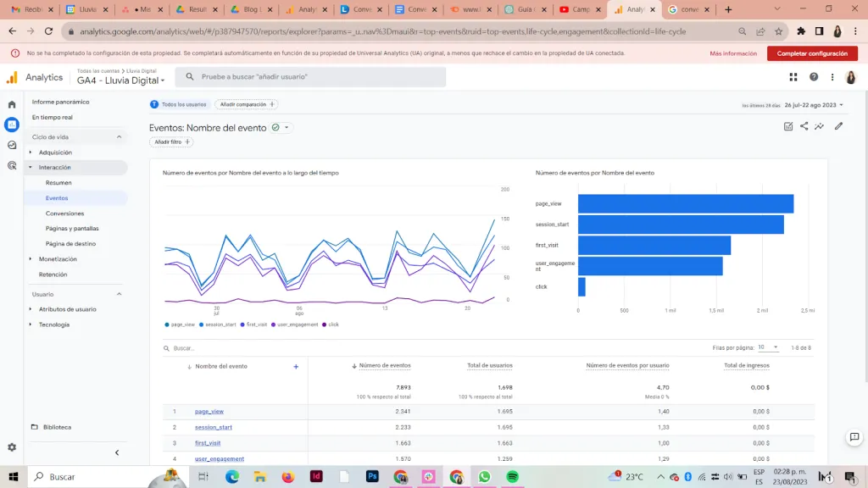The height and width of the screenshot is (488, 868).
Task: Click the Completar configuración button
Action: pos(812,53)
